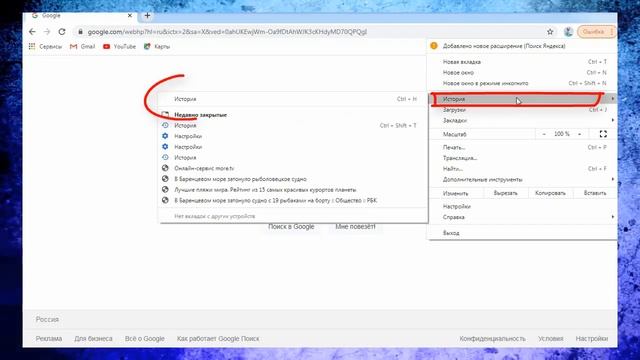
Task: Open the Gmail bookmark
Action: click(82, 47)
